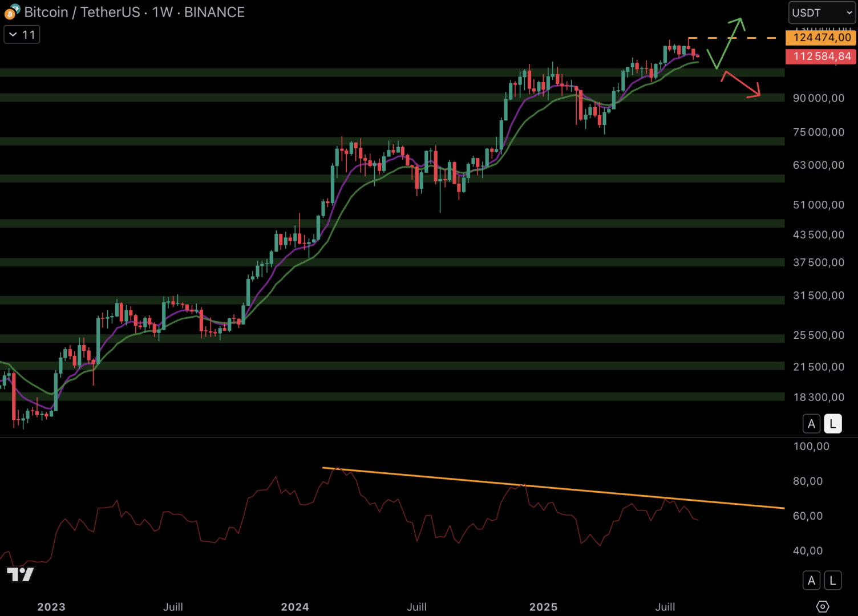
Task: Click the orange 124 474,00 price label
Action: pos(821,38)
